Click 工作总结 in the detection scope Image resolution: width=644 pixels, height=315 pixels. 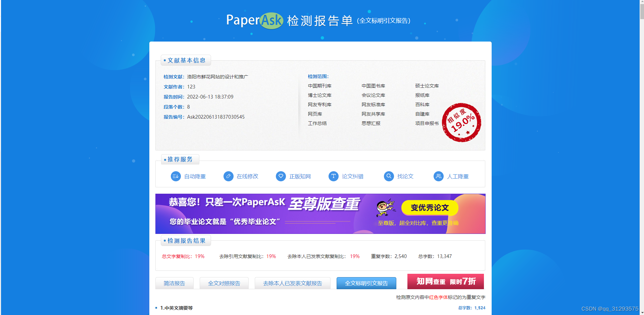pos(317,124)
